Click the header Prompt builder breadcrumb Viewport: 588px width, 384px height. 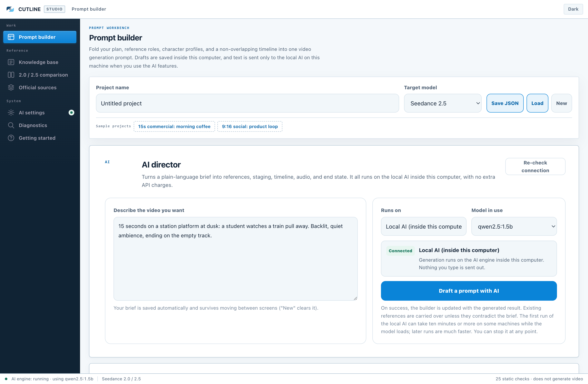click(x=89, y=9)
